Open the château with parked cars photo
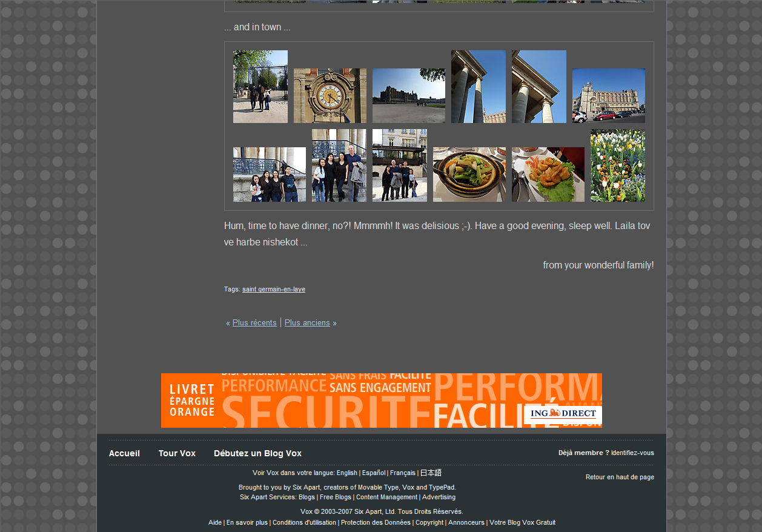Image resolution: width=762 pixels, height=532 pixels. [608, 96]
